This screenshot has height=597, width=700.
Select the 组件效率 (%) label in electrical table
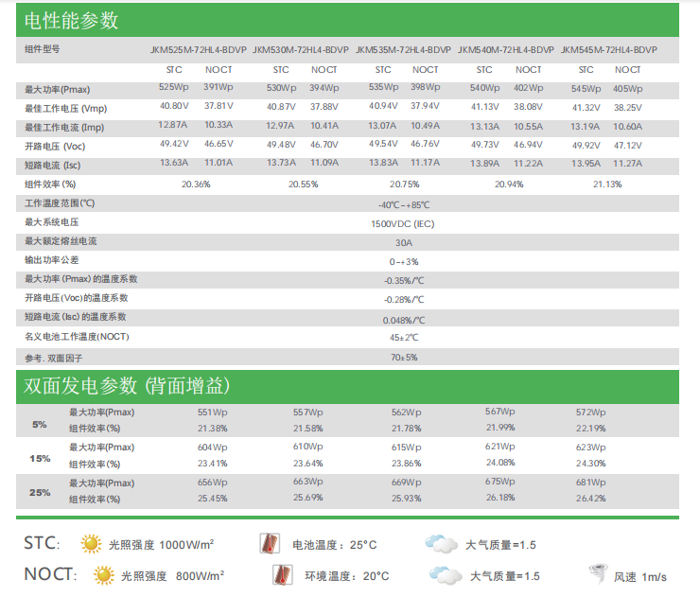click(x=50, y=184)
